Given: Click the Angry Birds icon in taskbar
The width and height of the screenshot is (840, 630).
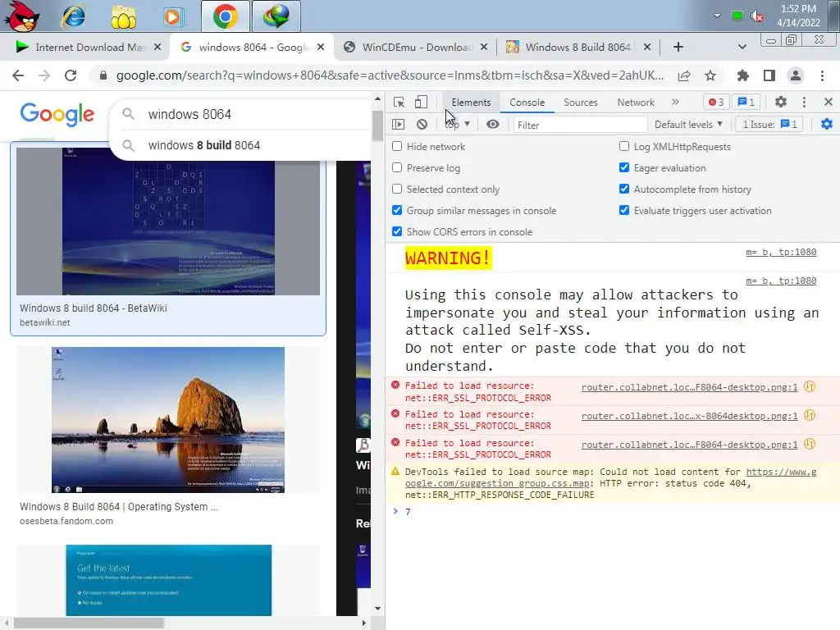Looking at the screenshot, I should tap(22, 16).
